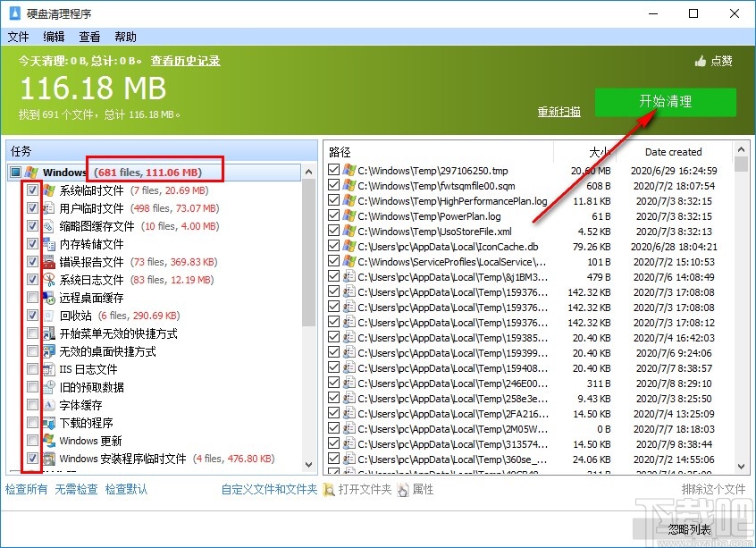
Task: Open the 文件 menu
Action: (x=19, y=37)
